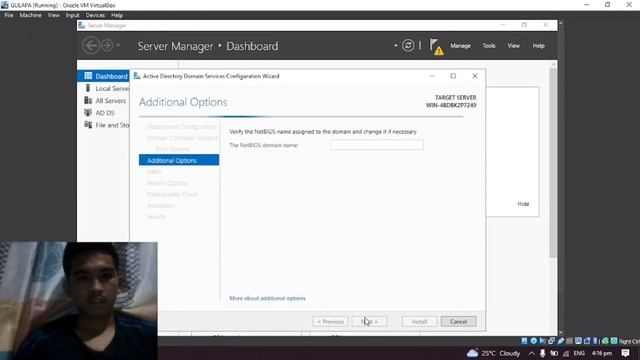Click the Previous button in wizard
Image resolution: width=640 pixels, height=360 pixels.
point(330,322)
